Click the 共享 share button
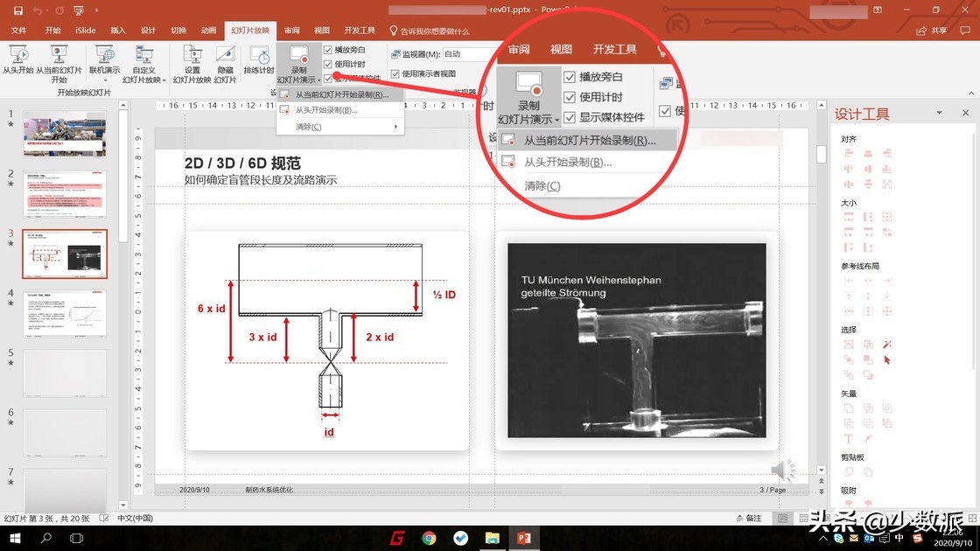 point(932,30)
